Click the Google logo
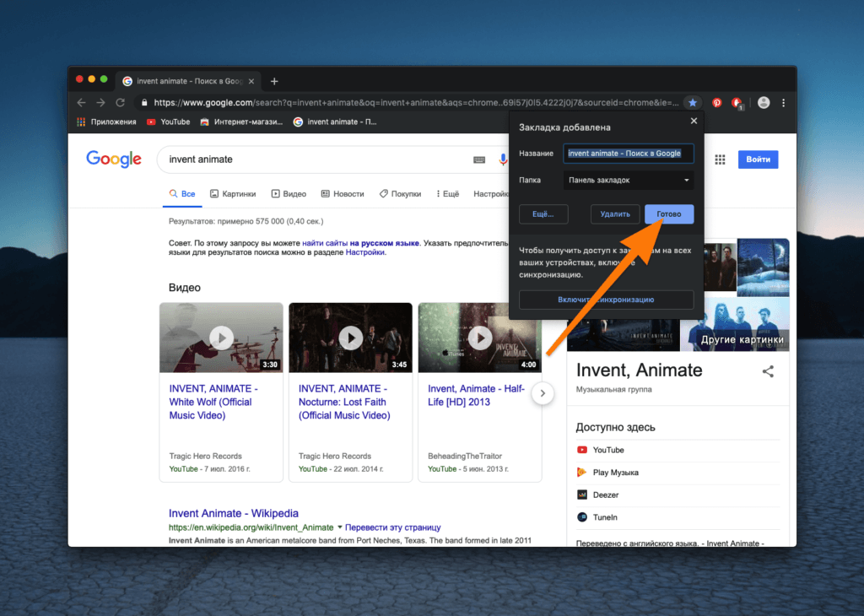Image resolution: width=864 pixels, height=616 pixels. pos(114,159)
